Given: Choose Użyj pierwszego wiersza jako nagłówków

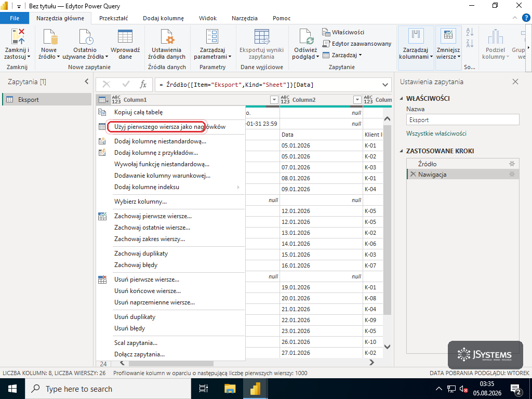Looking at the screenshot, I should tap(170, 127).
